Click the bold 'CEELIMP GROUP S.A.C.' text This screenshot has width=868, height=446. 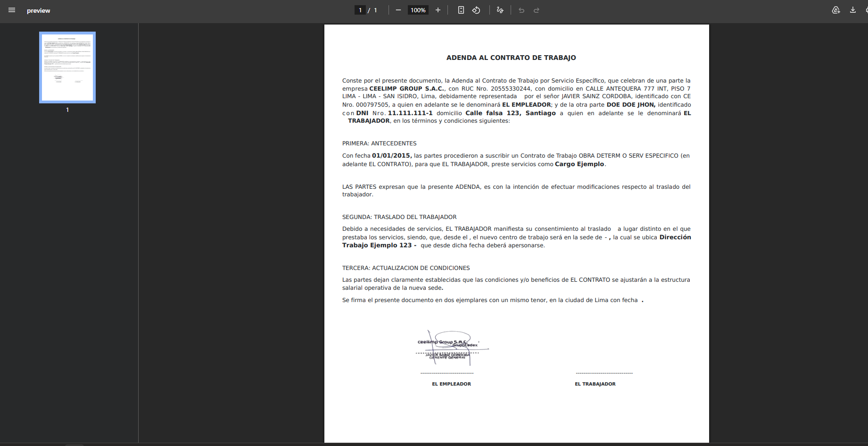tap(407, 89)
